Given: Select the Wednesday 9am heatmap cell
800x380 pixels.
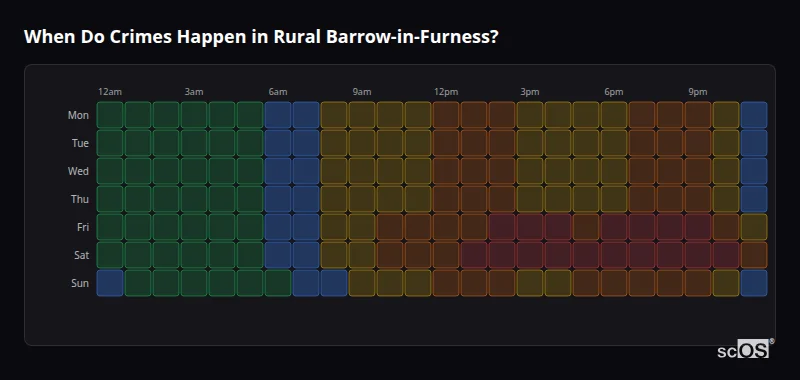Looking at the screenshot, I should click(x=362, y=171).
